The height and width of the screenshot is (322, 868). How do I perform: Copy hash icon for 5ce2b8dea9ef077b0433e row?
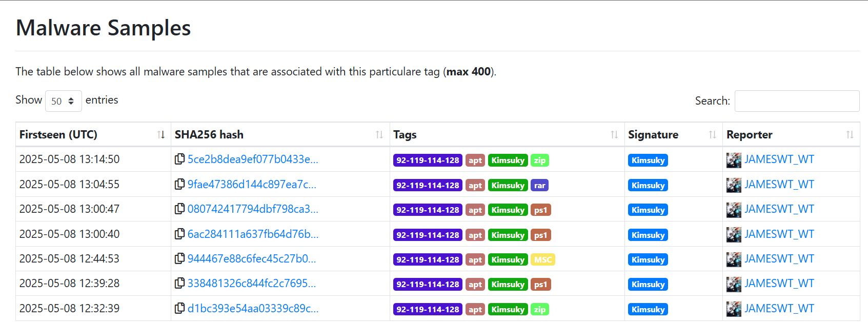click(179, 159)
